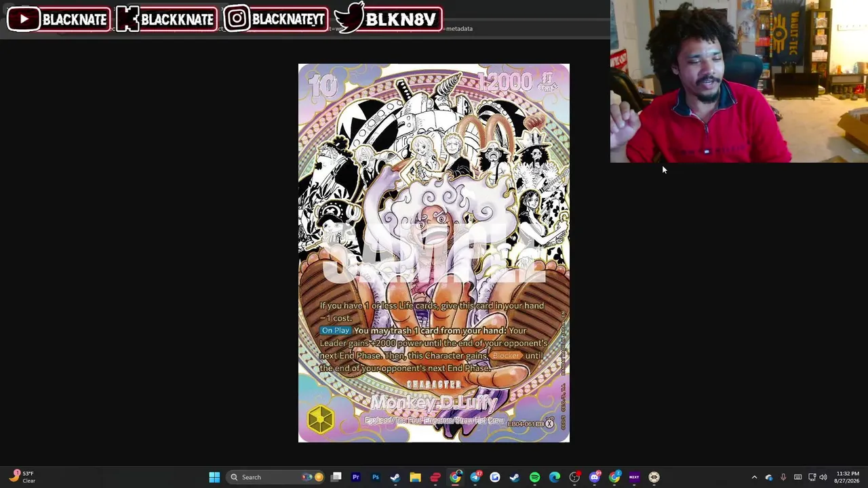Open the Chrome icon with the 2 badge
The image size is (868, 488).
point(614,477)
